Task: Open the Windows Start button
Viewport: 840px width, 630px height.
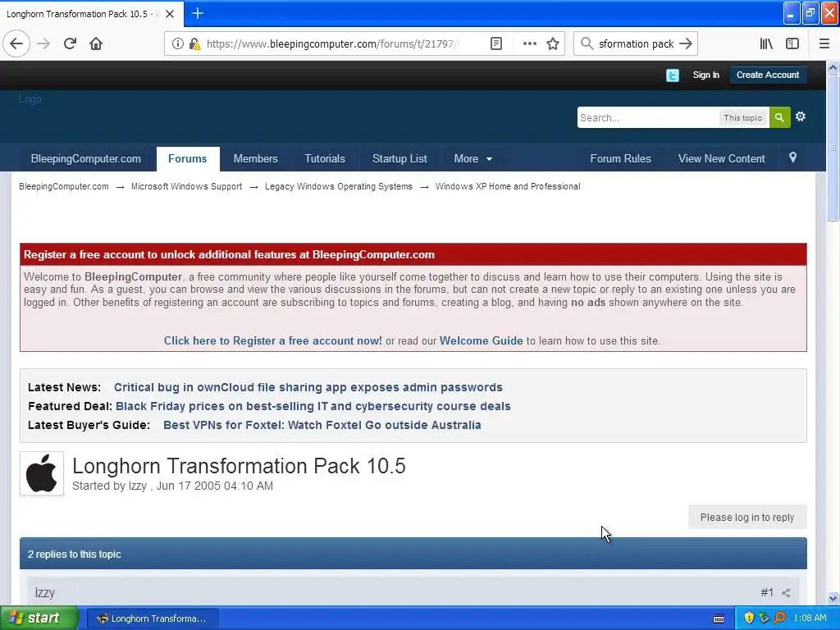Action: click(x=39, y=619)
